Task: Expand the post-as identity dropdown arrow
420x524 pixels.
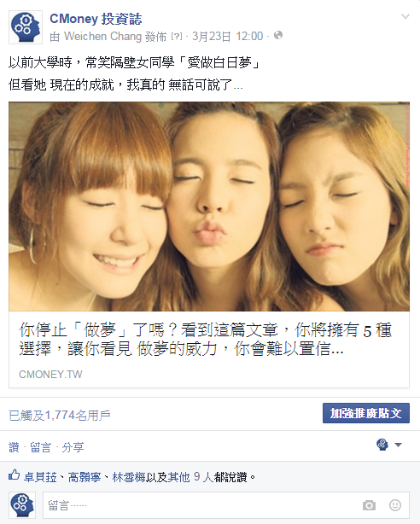Action: pyautogui.click(x=398, y=445)
